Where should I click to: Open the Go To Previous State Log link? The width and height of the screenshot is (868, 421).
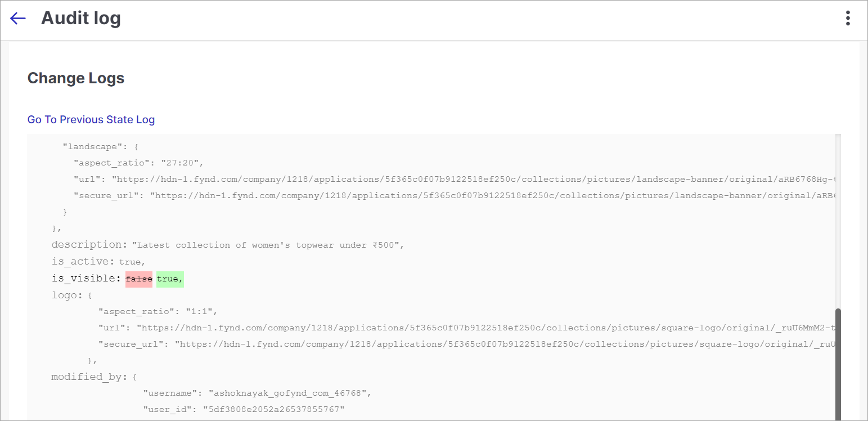tap(91, 120)
